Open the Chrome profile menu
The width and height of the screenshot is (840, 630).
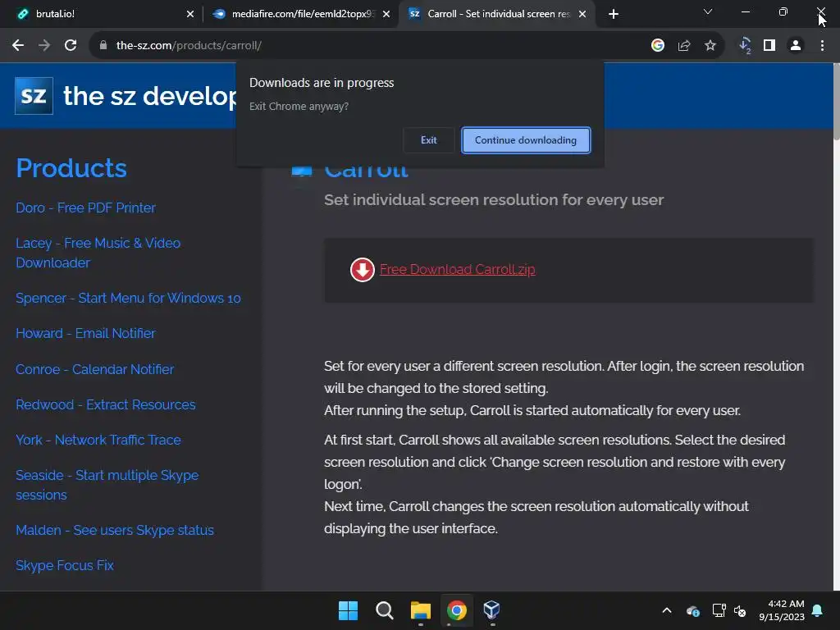[x=796, y=46]
